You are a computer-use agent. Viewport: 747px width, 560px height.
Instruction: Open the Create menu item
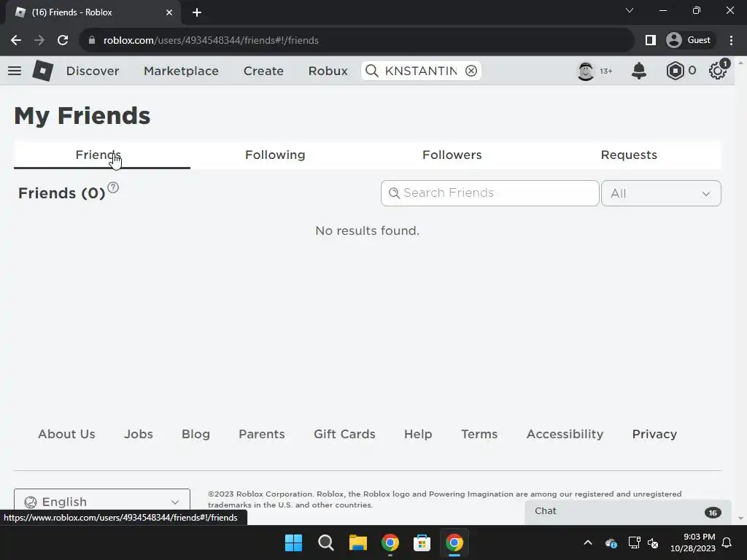pyautogui.click(x=263, y=71)
